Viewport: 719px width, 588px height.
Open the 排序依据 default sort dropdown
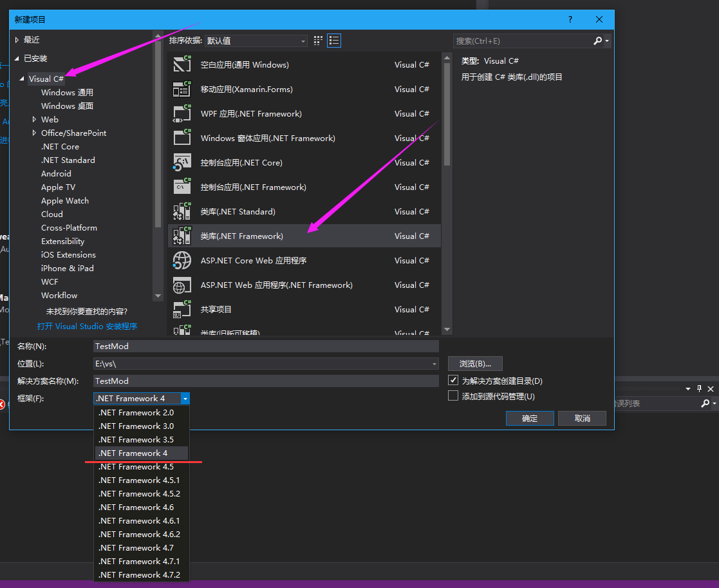302,40
